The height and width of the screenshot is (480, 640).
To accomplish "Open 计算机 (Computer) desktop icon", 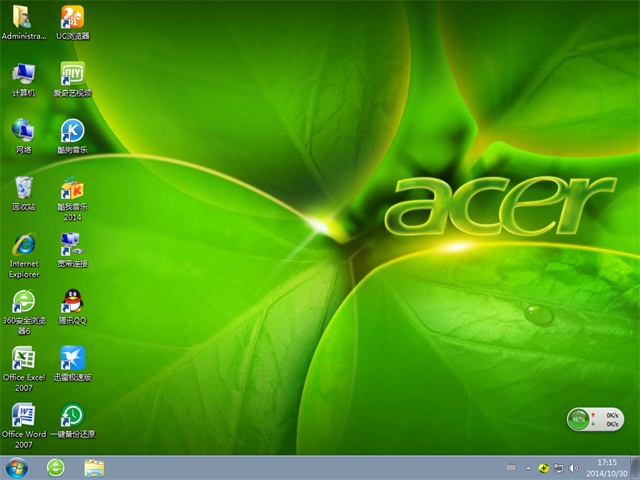I will (x=22, y=74).
